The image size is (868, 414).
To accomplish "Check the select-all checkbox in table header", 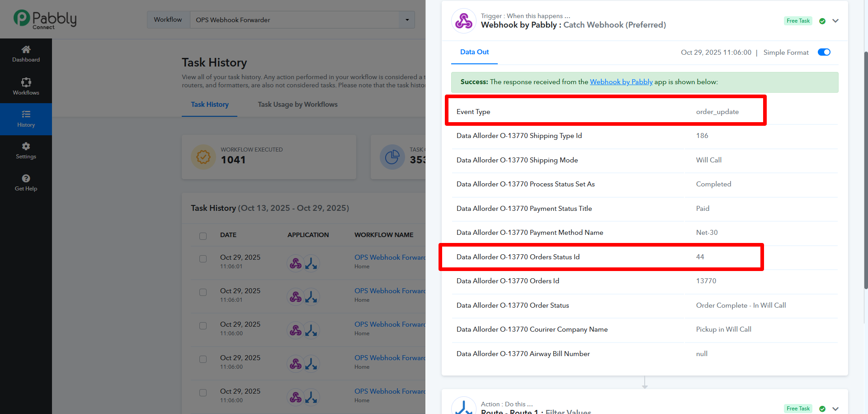I will 203,236.
